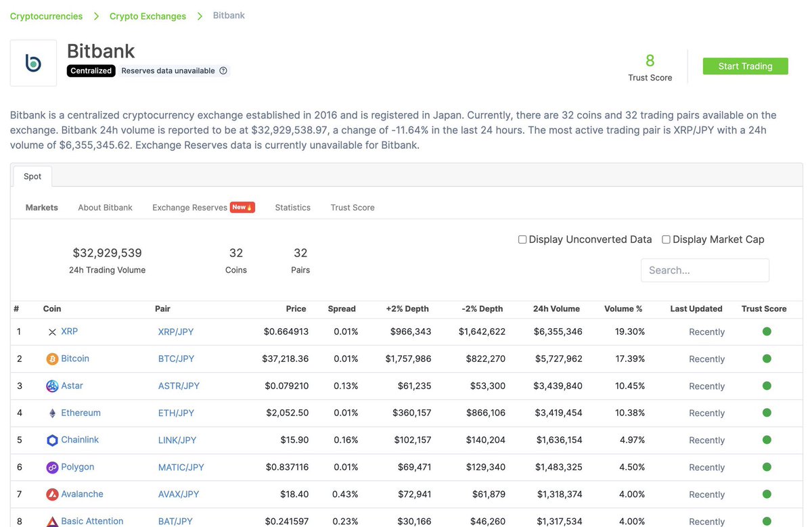This screenshot has width=812, height=527.
Task: Click the Bitbank exchange logo
Action: click(33, 63)
